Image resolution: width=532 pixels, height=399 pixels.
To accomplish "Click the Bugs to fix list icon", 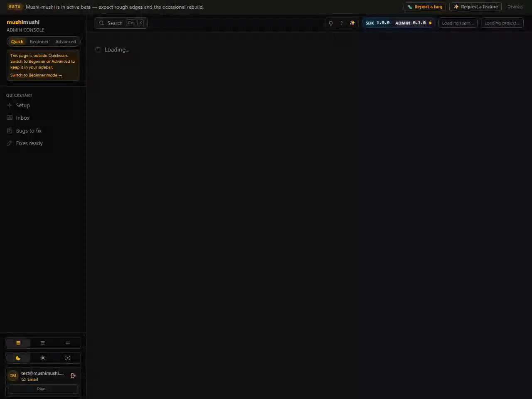I will coord(10,131).
